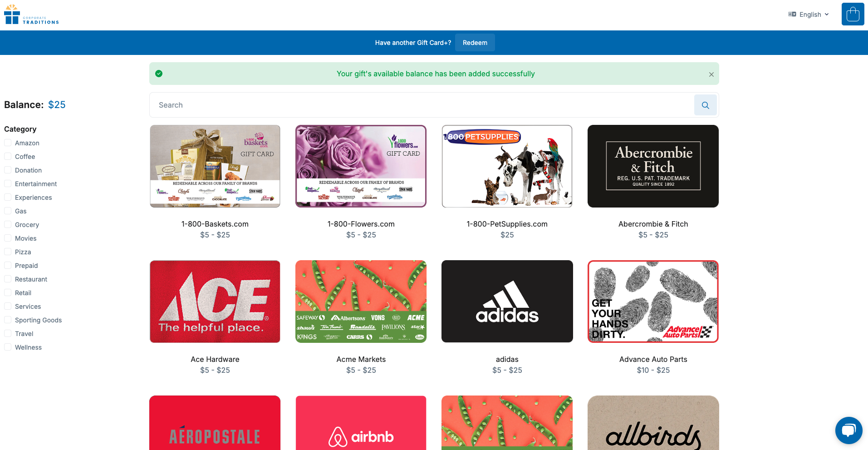This screenshot has width=868, height=450.
Task: Click the search magnifier icon button
Action: tap(705, 105)
